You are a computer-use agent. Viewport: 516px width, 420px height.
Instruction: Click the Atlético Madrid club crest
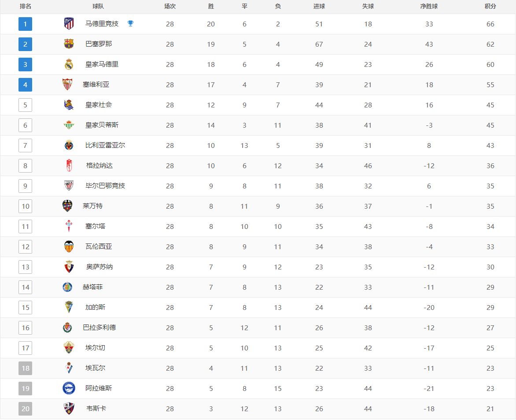[x=69, y=24]
